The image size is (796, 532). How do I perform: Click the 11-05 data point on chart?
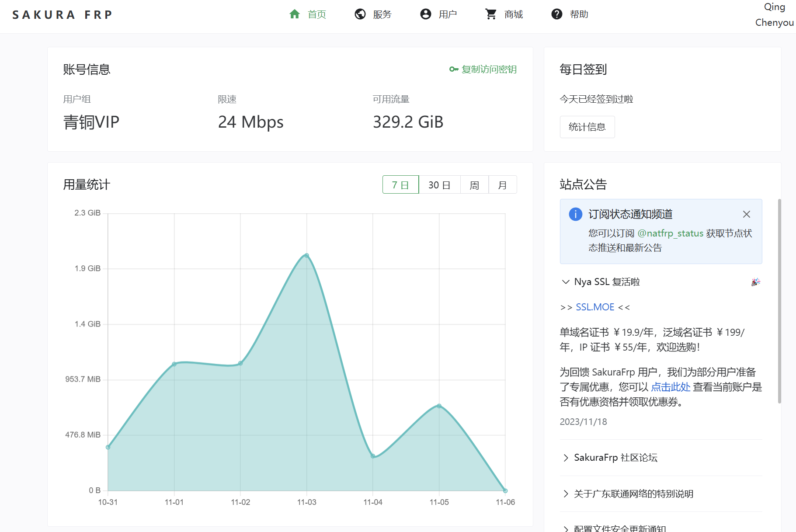(x=439, y=406)
